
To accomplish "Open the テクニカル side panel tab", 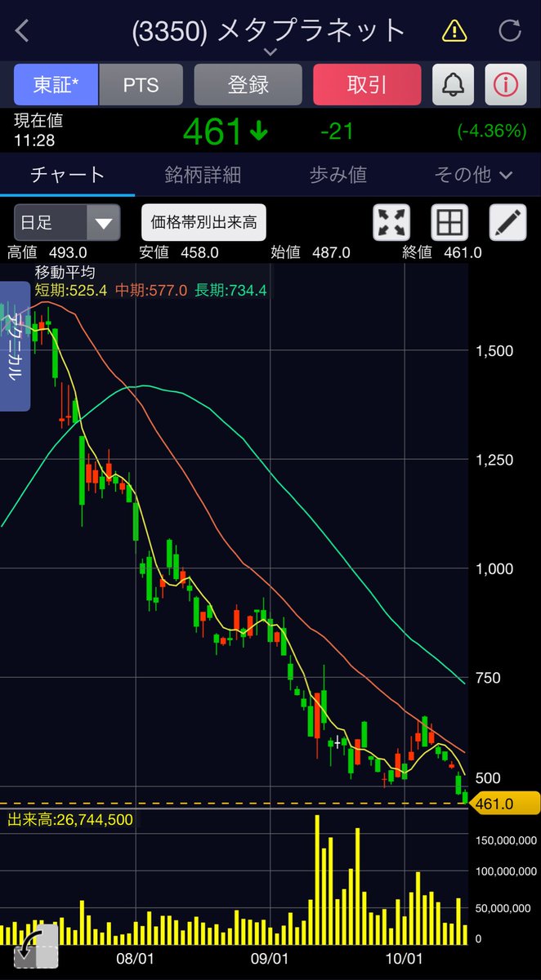I will pos(15,346).
